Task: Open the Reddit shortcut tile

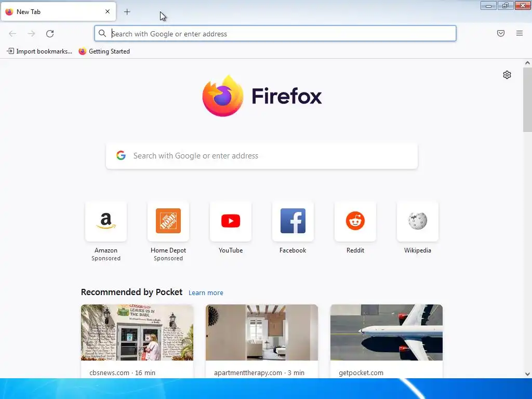Action: [355, 221]
